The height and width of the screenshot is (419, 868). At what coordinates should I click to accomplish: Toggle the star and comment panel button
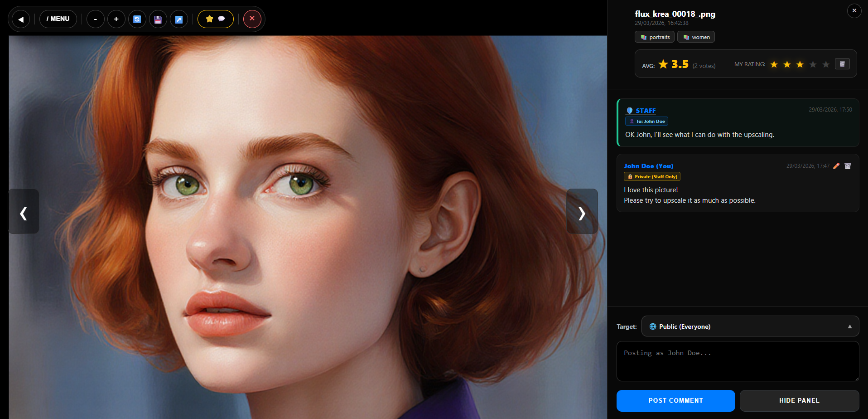215,19
